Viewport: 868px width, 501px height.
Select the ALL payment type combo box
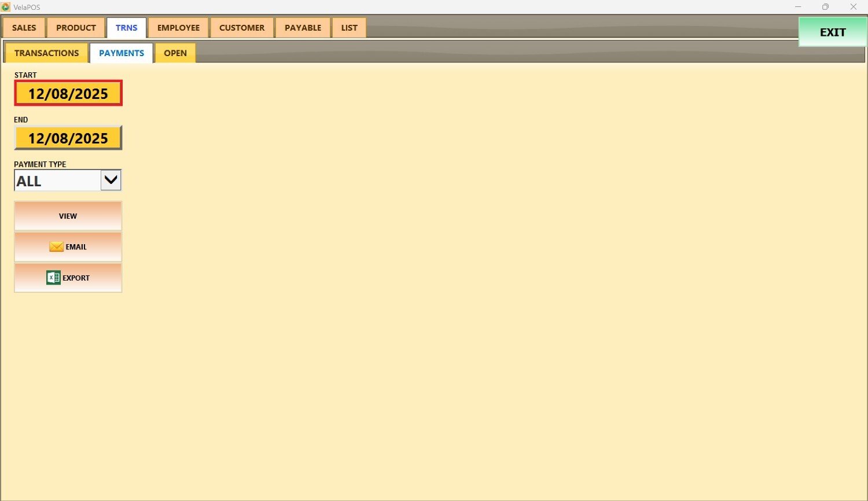tap(57, 181)
